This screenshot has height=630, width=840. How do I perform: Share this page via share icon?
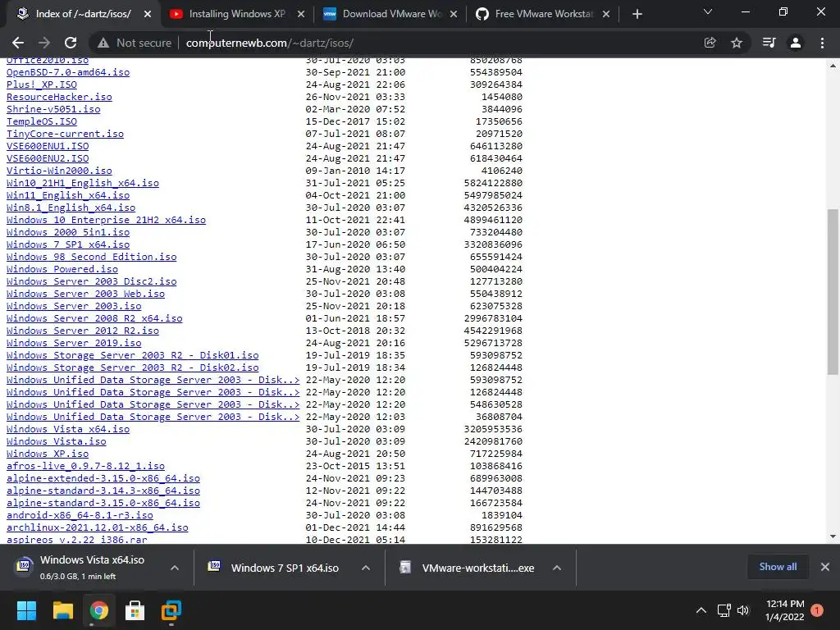[710, 43]
